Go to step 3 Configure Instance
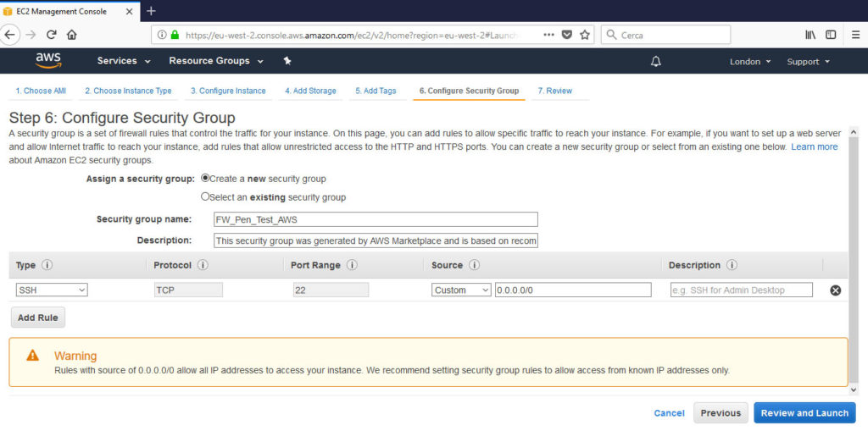 coord(228,91)
